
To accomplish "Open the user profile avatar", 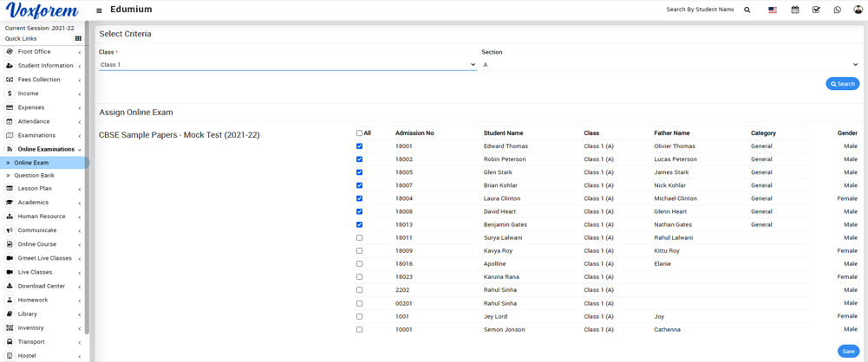I will (858, 10).
